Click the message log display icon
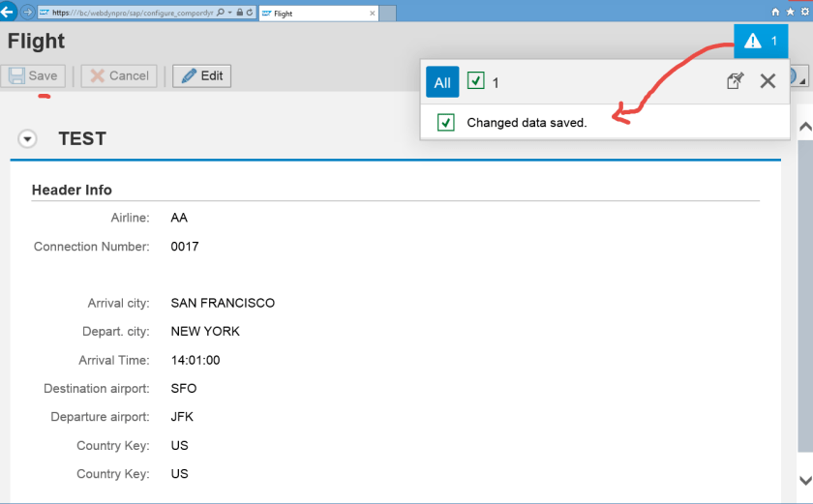The height and width of the screenshot is (504, 813). click(736, 81)
